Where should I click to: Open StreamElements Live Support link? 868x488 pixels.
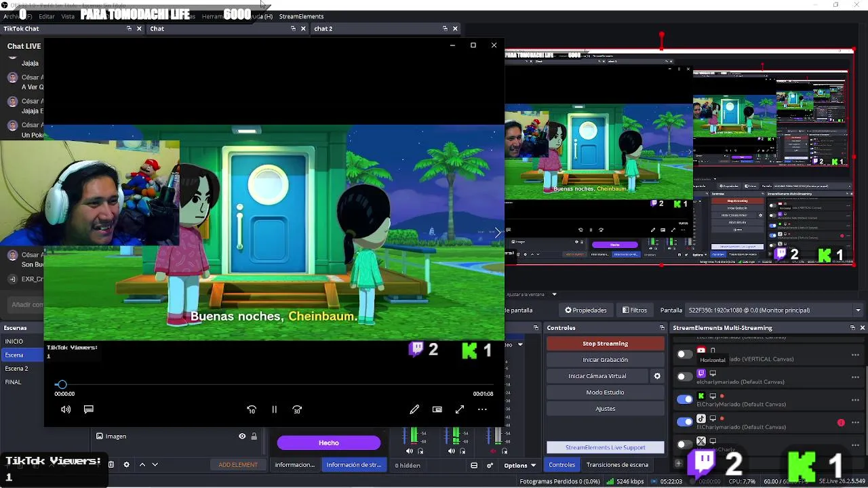pyautogui.click(x=605, y=447)
